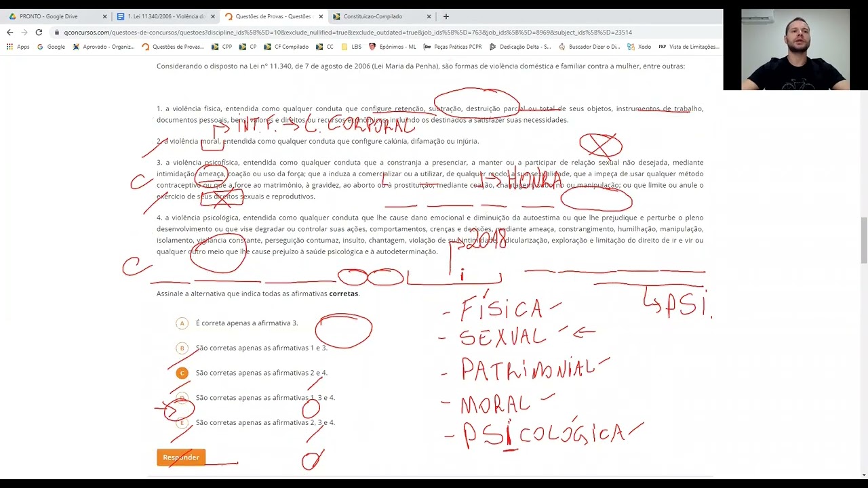Switch to Questões de Provas tab

point(272,16)
